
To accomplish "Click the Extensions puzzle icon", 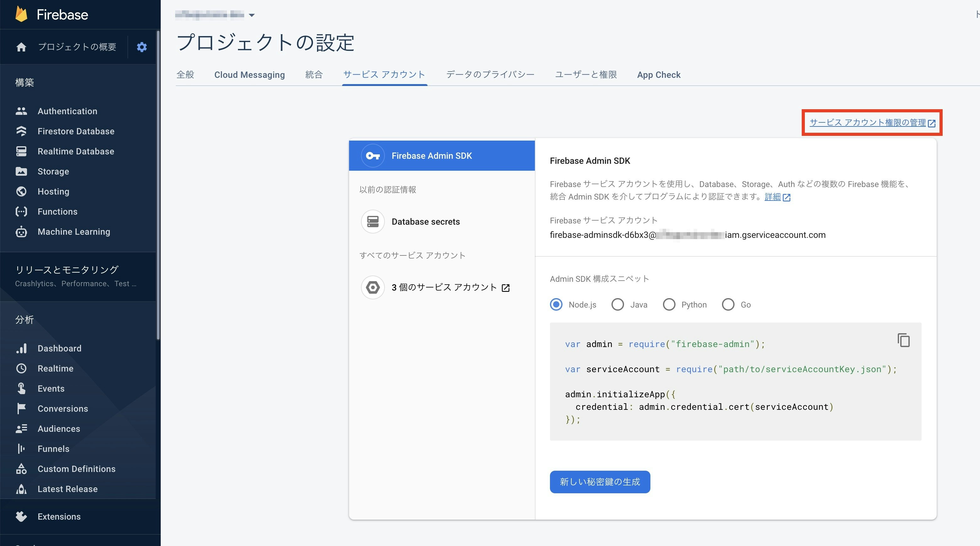I will tap(21, 516).
